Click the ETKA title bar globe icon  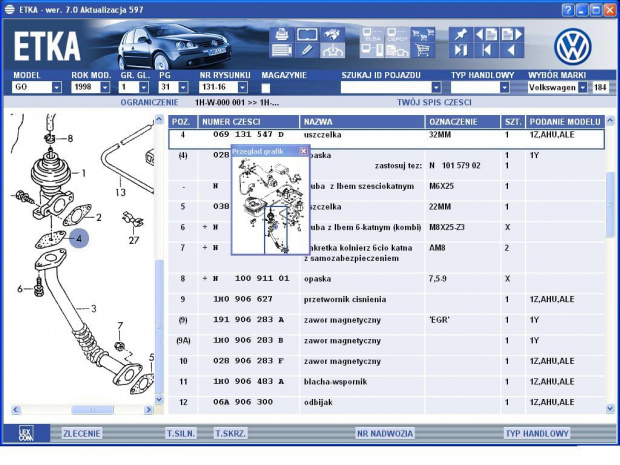(9, 9)
